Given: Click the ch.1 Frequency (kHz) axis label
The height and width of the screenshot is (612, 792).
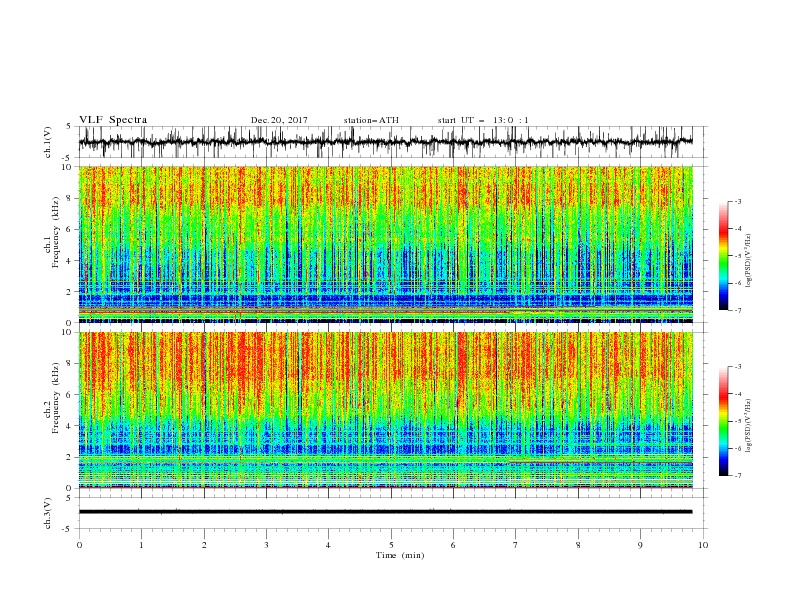Looking at the screenshot, I should [56, 232].
